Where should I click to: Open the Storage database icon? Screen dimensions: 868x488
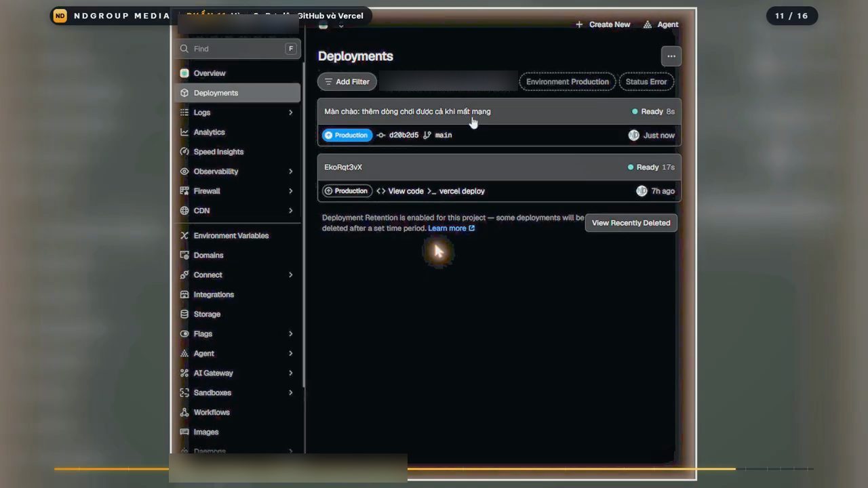[184, 314]
